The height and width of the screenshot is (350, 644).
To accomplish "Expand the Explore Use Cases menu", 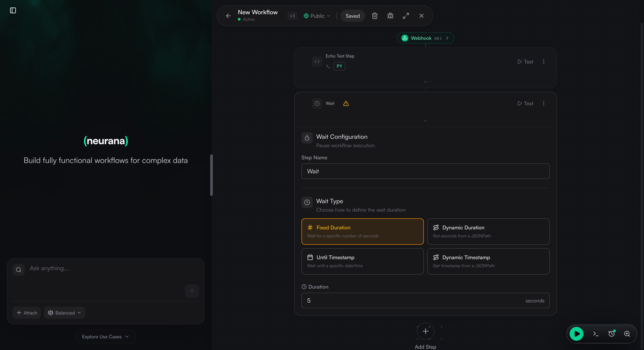I will (106, 337).
